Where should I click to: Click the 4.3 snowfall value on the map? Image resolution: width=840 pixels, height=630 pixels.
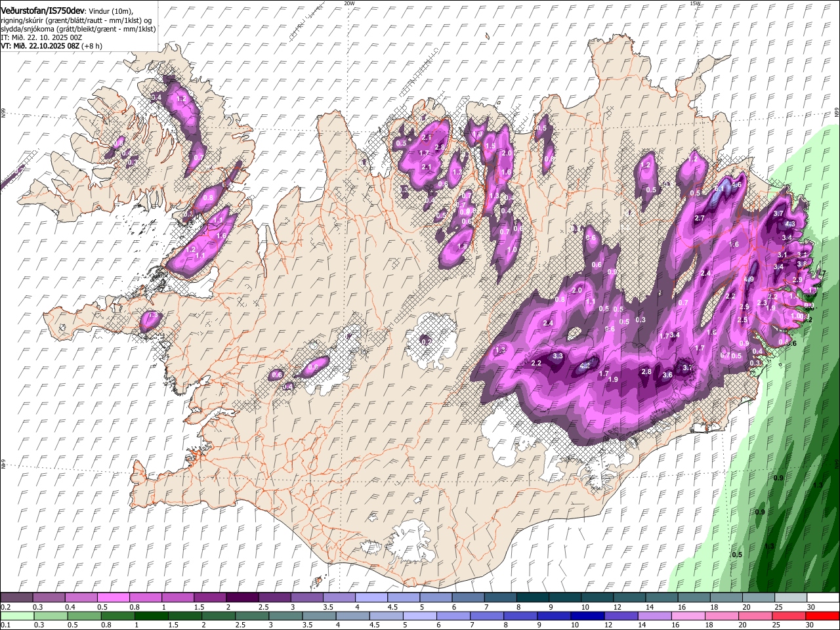pos(789,224)
